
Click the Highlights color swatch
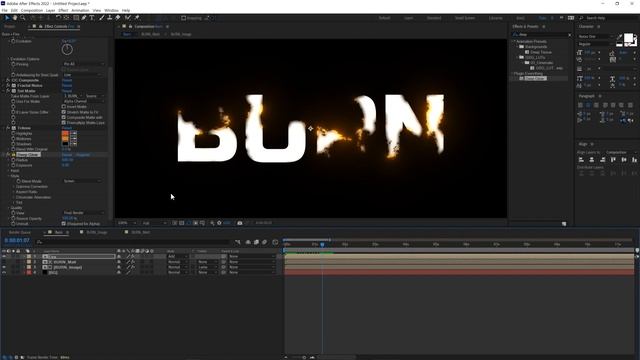point(65,133)
